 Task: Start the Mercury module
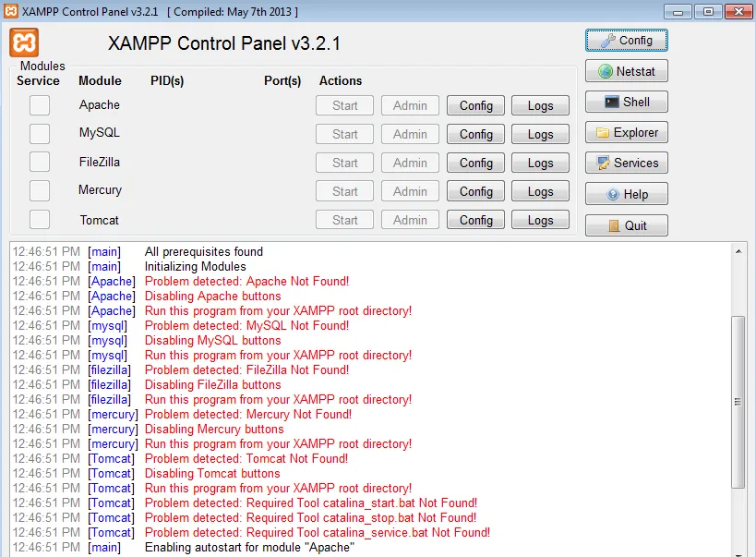(x=344, y=191)
